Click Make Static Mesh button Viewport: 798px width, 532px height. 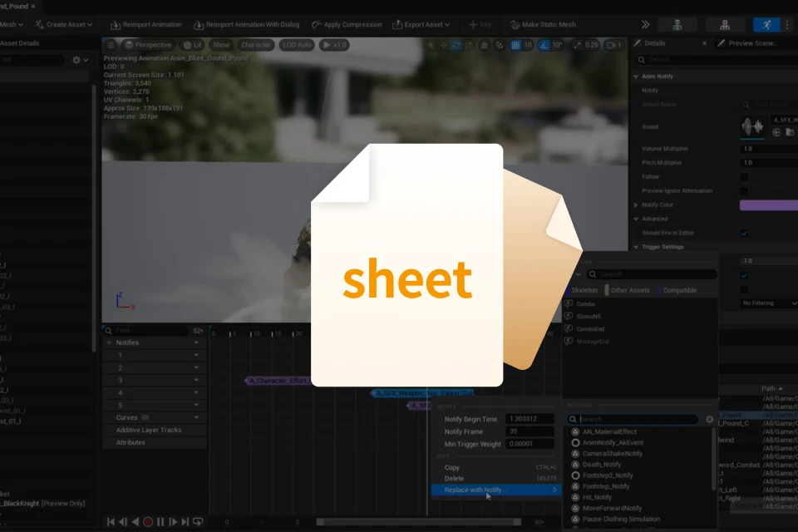tap(543, 24)
